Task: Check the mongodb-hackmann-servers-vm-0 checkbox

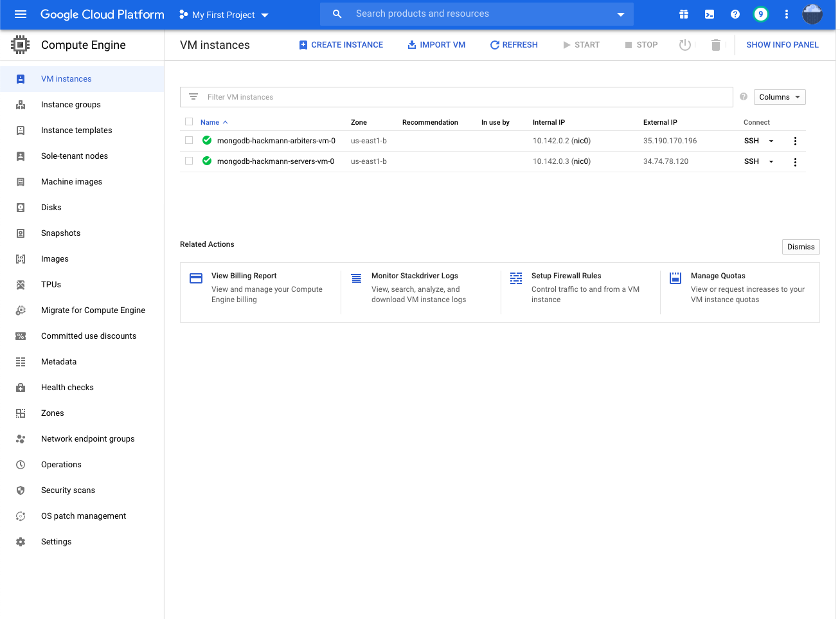Action: pyautogui.click(x=189, y=161)
